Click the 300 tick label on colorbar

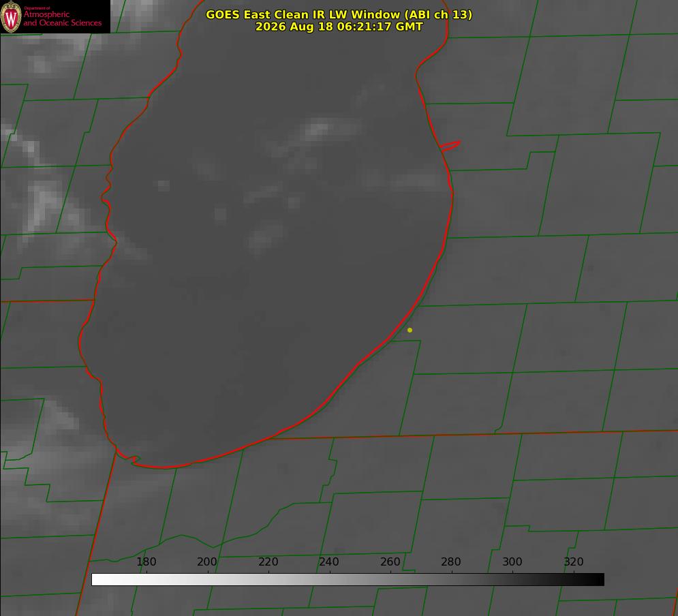pos(512,561)
